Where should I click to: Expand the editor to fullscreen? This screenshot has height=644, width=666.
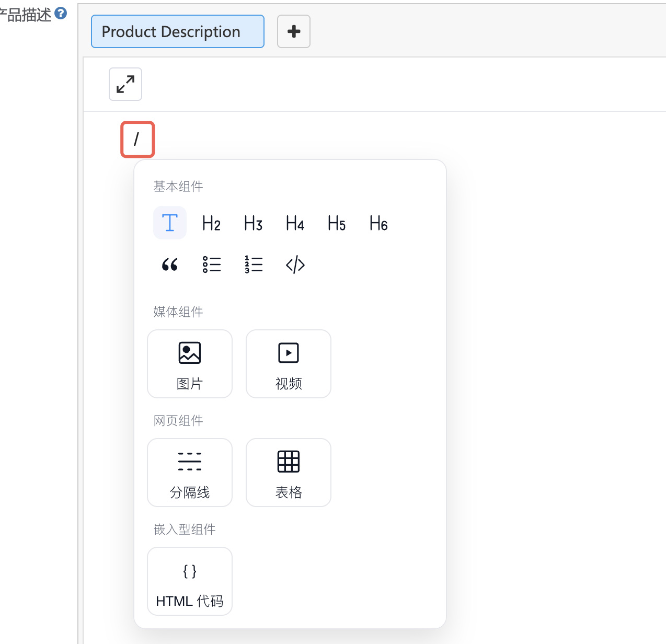[x=125, y=84]
